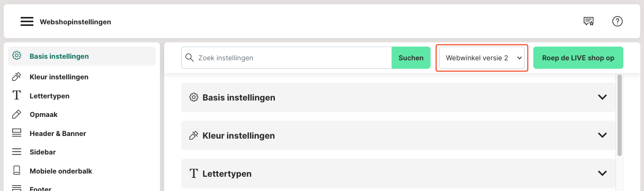Click the help question mark icon
The image size is (644, 191).
pos(618,22)
